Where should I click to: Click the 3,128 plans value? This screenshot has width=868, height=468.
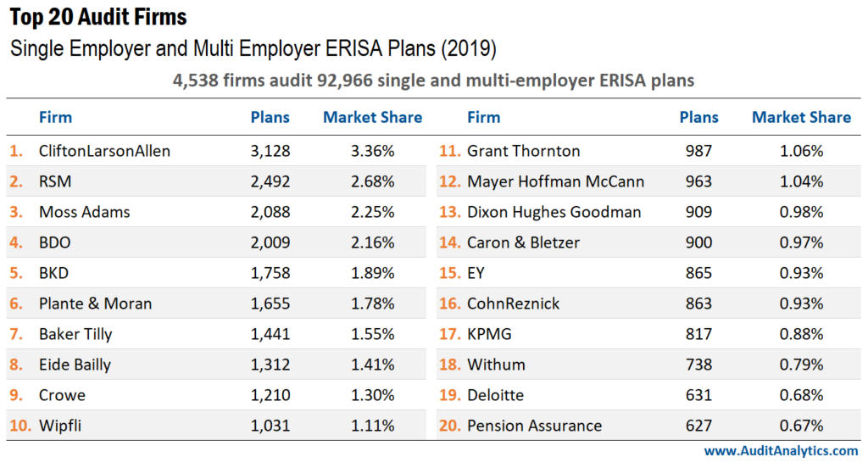click(270, 151)
